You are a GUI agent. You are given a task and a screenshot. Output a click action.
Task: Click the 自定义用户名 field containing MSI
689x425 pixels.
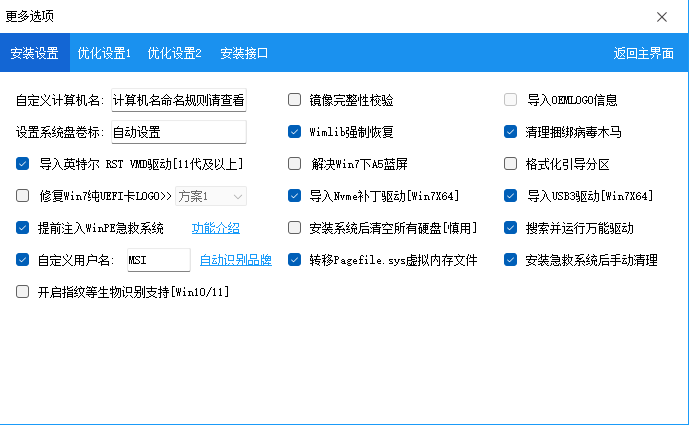(159, 260)
